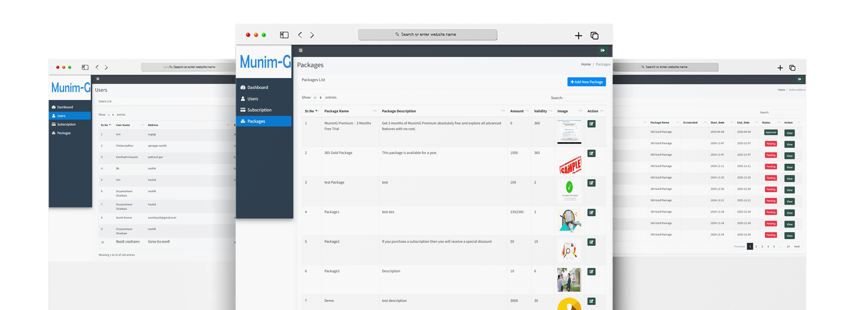Open green checkmark image of test Package
The width and height of the screenshot is (868, 310).
(569, 191)
